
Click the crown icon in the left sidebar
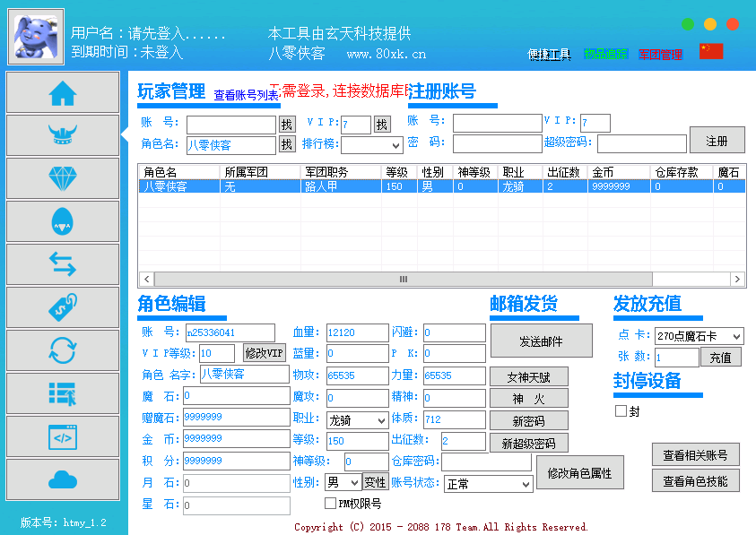(x=61, y=135)
